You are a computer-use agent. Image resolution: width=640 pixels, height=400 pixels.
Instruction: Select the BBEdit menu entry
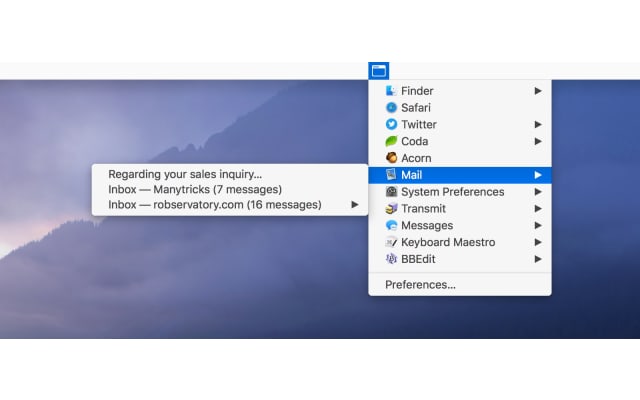click(460, 259)
